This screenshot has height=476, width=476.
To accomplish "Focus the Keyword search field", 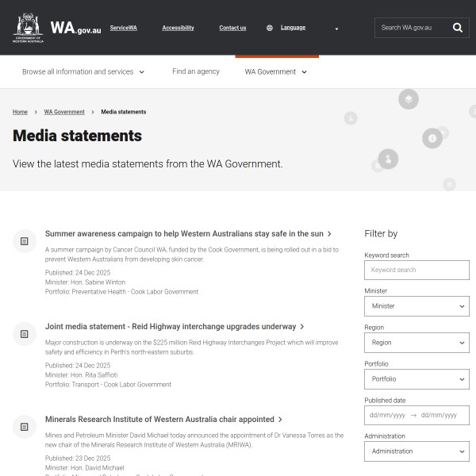I will click(x=416, y=270).
